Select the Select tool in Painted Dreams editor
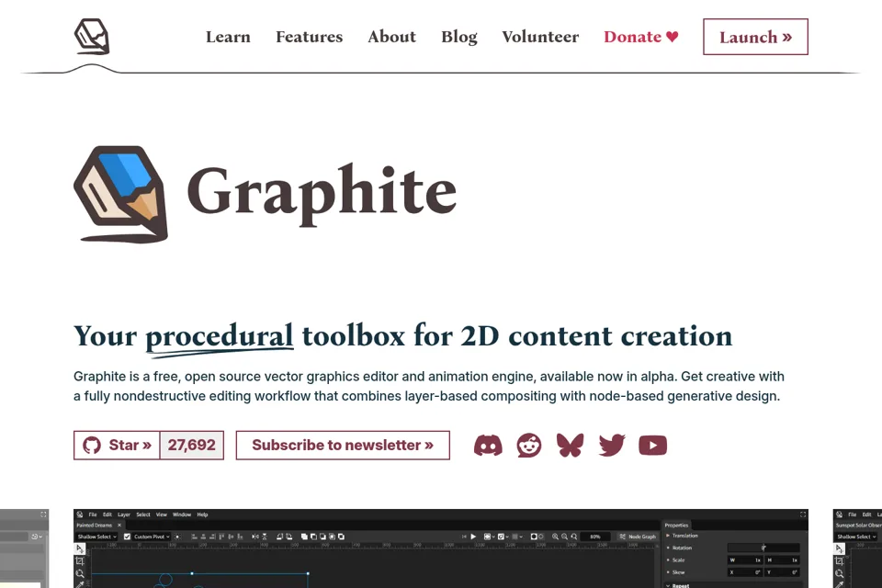This screenshot has height=588, width=882. click(80, 548)
